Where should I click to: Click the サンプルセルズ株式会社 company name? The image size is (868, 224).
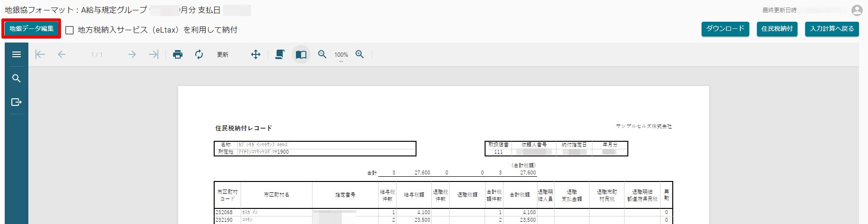(x=643, y=126)
